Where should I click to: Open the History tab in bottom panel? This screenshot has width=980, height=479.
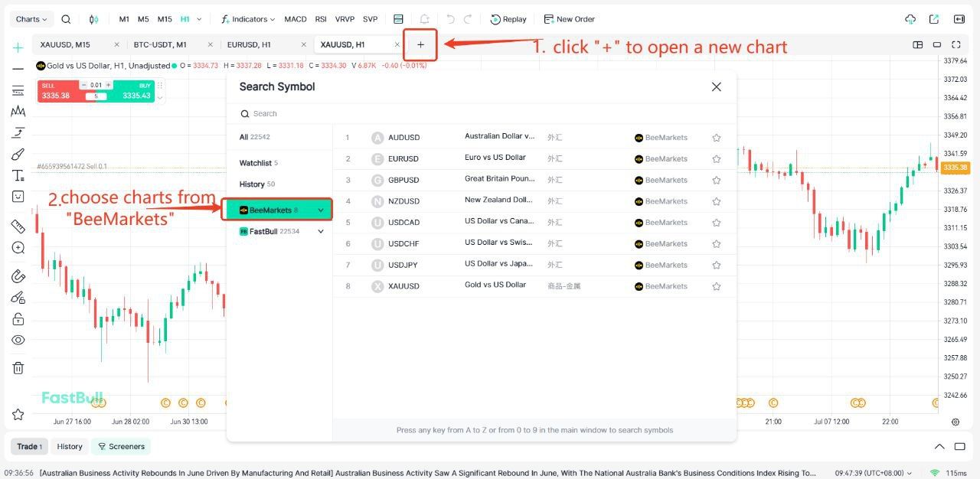tap(70, 446)
